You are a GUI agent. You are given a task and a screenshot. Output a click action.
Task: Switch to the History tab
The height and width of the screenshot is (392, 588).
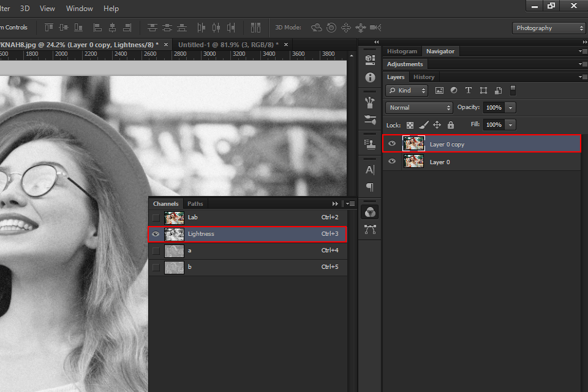tap(424, 77)
